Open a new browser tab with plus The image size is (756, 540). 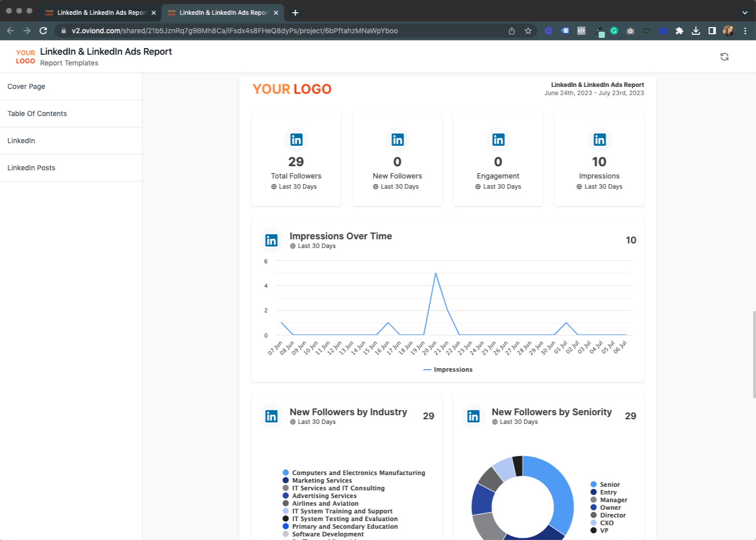[295, 12]
